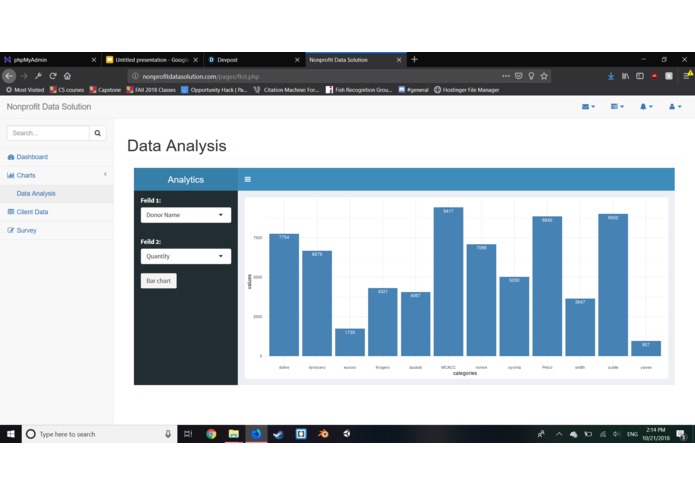Click the taskbar microphone icon
695x494 pixels.
click(168, 434)
